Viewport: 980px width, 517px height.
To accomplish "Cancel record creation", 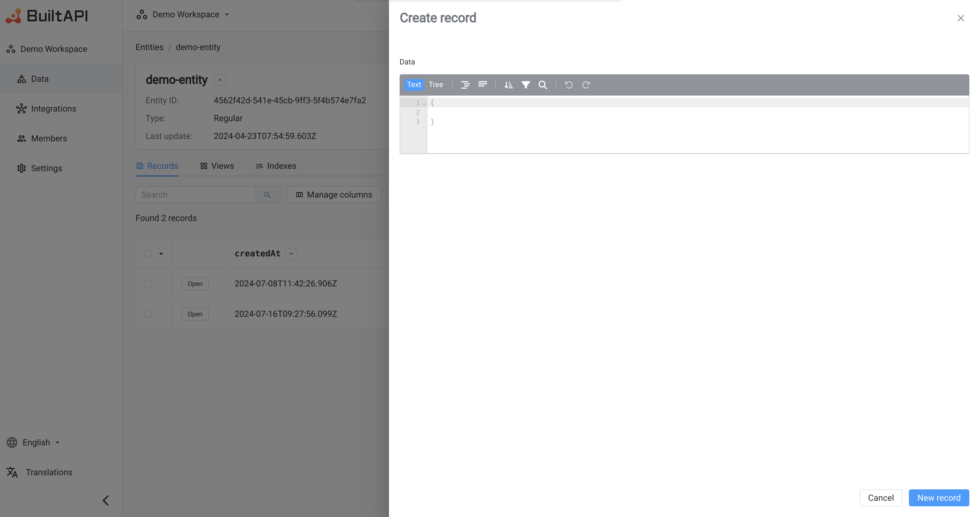I will 881,498.
